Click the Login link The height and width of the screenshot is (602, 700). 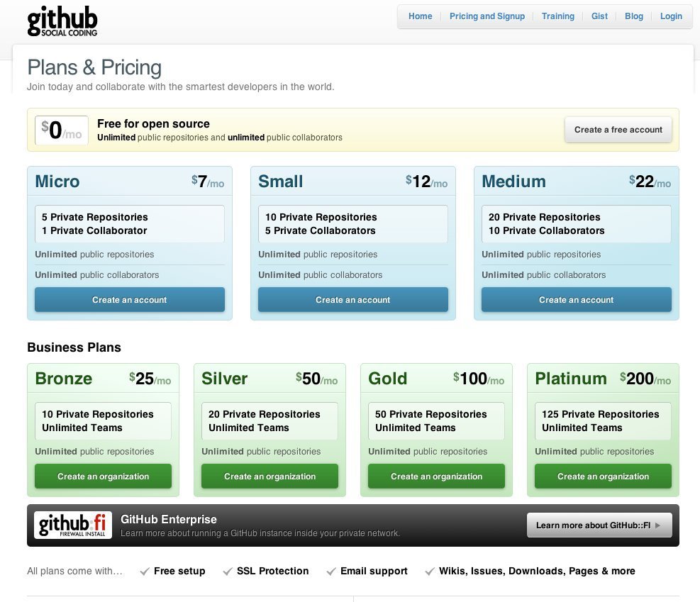click(671, 16)
